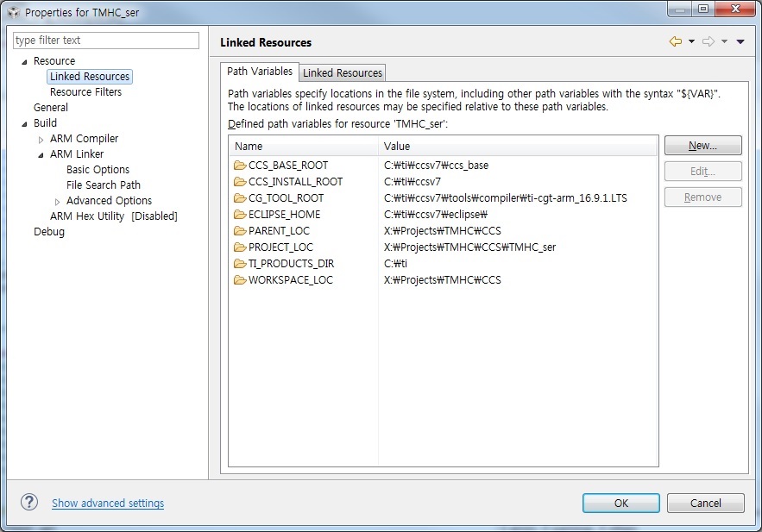762x532 pixels.
Task: Open the back history dropdown arrow
Action: (x=691, y=41)
